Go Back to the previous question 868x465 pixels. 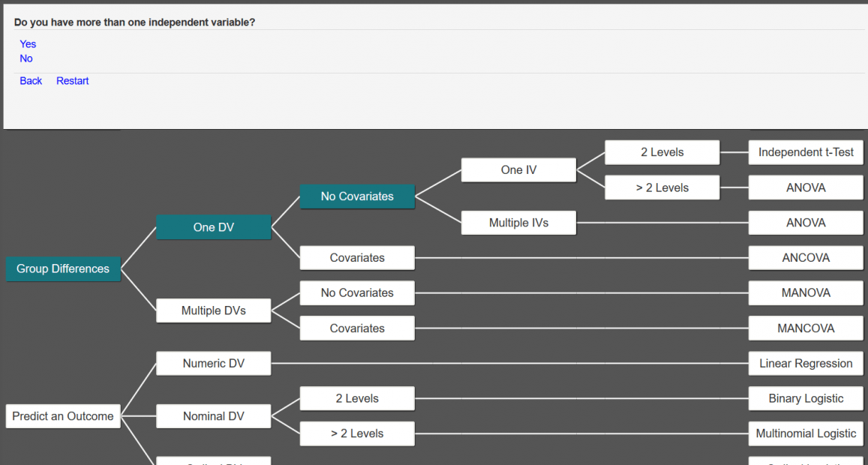[31, 81]
